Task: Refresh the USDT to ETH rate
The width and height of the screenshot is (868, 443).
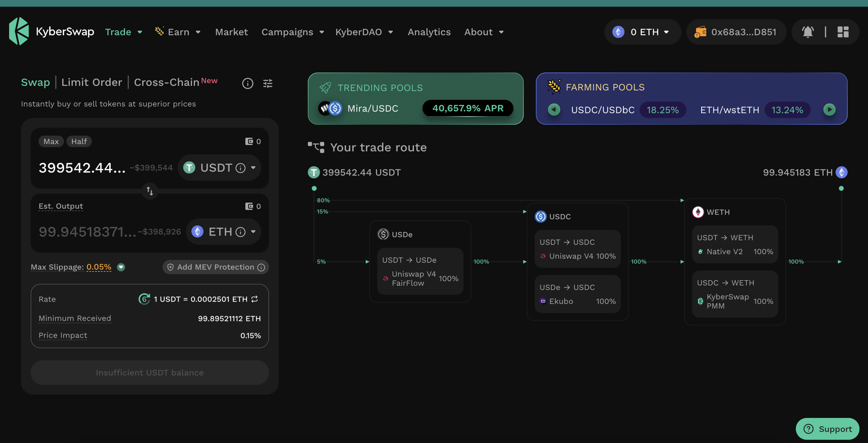Action: coord(255,299)
